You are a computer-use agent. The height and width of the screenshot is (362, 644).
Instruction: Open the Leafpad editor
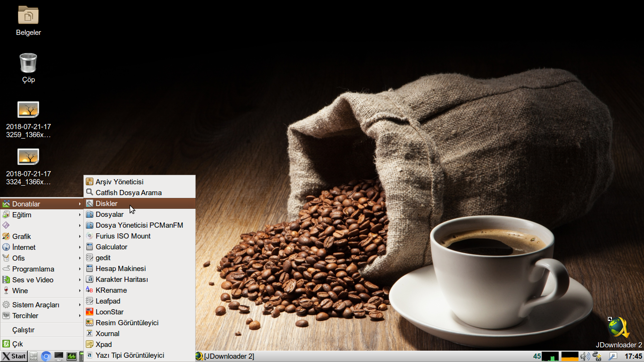(x=140, y=301)
